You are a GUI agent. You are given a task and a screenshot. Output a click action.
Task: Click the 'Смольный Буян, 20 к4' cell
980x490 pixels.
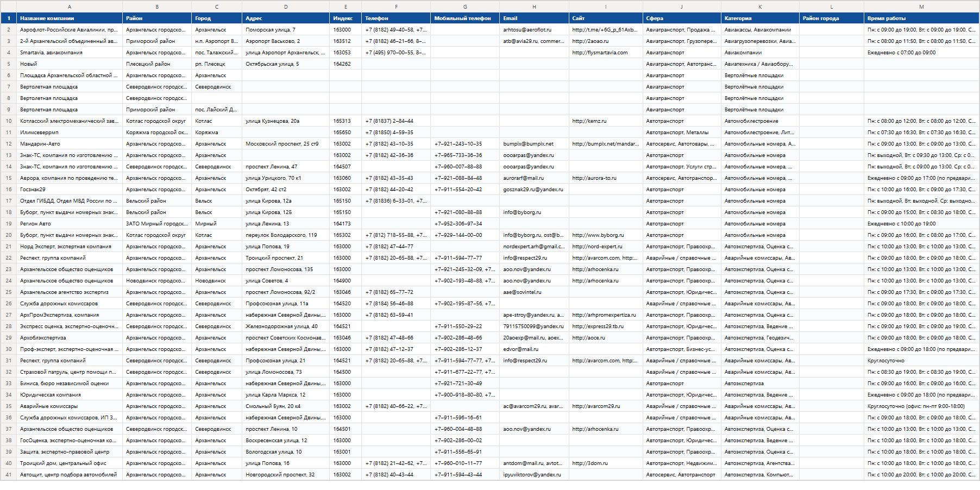pos(286,406)
